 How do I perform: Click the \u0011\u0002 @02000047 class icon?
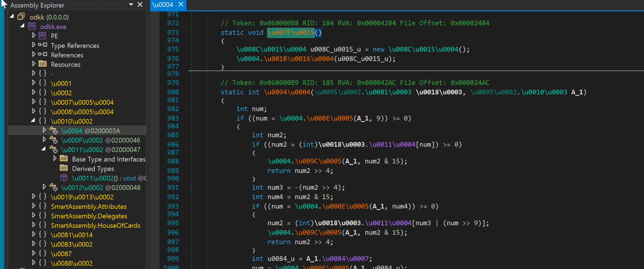(53, 149)
